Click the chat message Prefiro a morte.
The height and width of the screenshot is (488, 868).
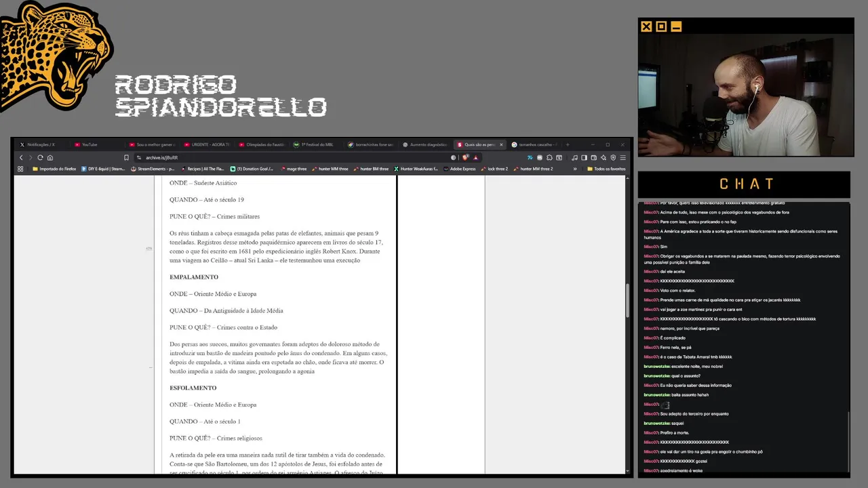point(674,432)
